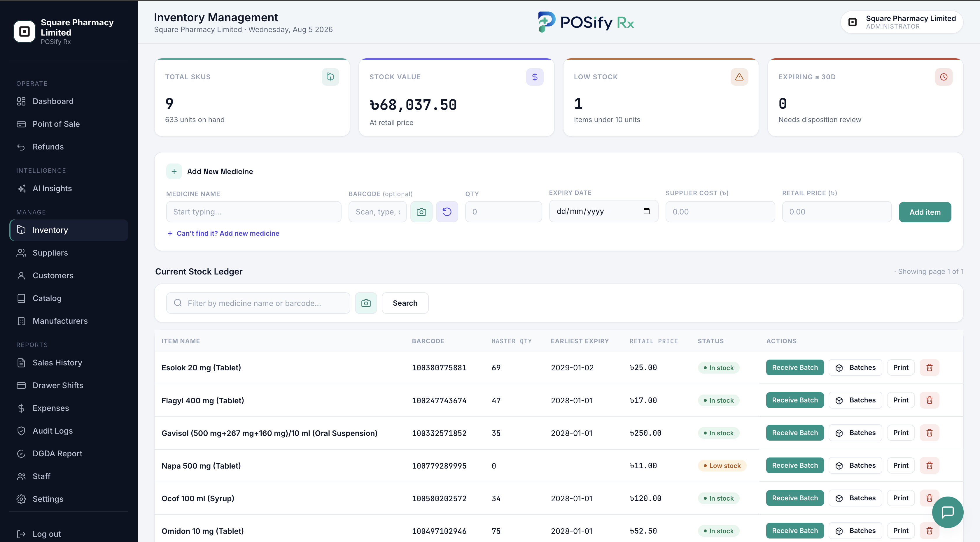
Task: Click the Retail Price input field
Action: [836, 212]
